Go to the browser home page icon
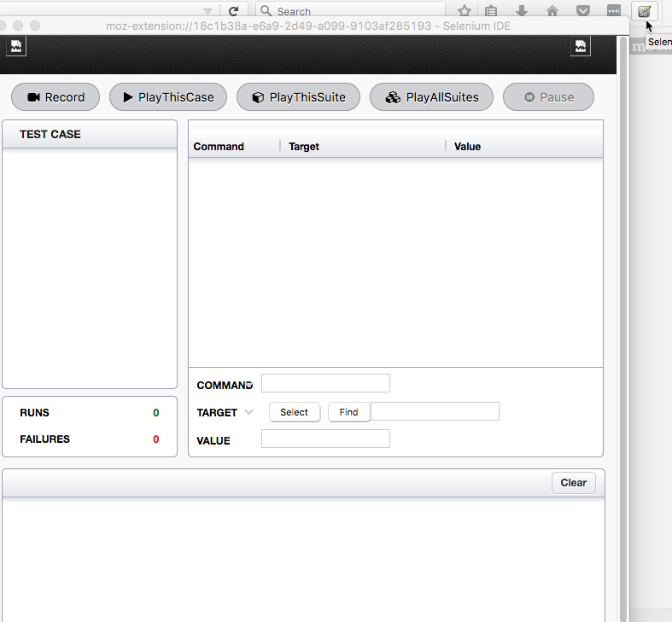 tap(552, 11)
